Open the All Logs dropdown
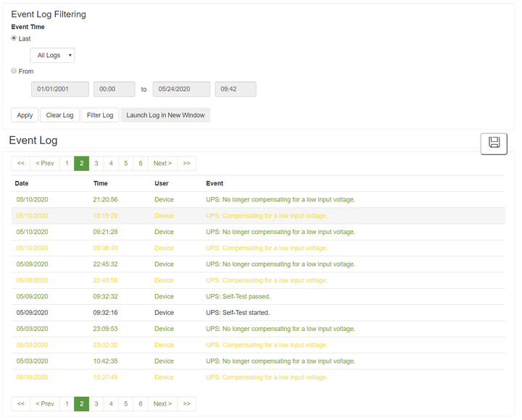The image size is (522, 420). [52, 55]
